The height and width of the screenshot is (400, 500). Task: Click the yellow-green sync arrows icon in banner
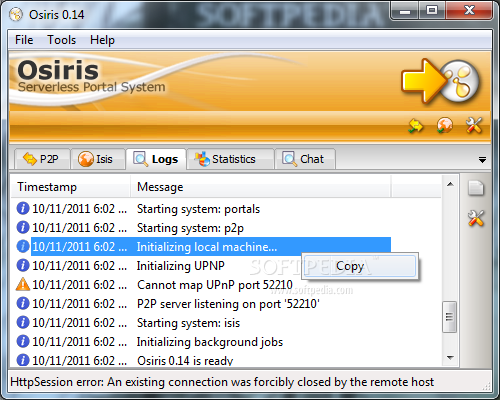click(x=415, y=126)
